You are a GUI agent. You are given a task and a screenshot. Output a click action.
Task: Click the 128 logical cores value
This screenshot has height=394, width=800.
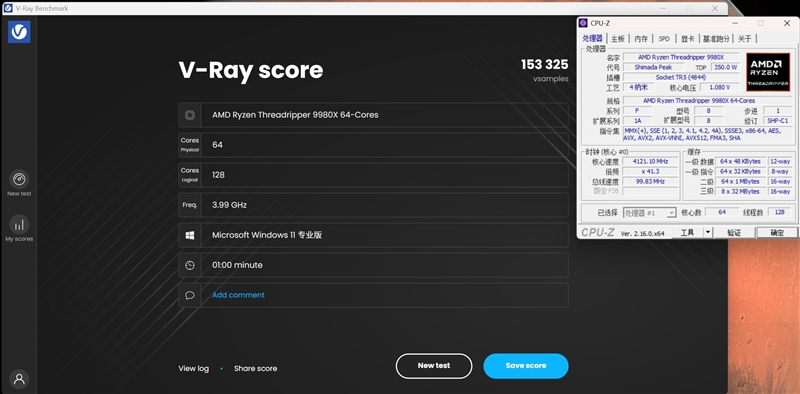pyautogui.click(x=218, y=175)
